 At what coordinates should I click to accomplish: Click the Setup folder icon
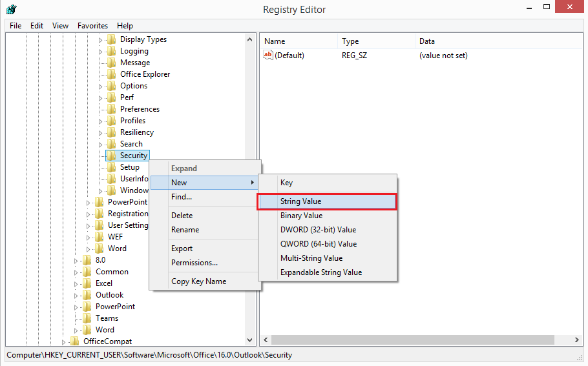111,167
